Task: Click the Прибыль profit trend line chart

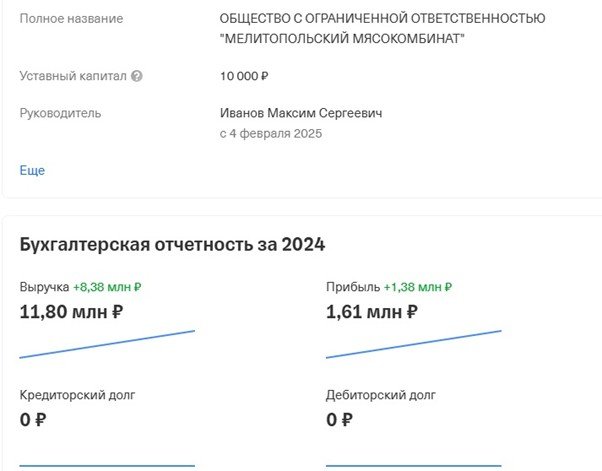Action: (413, 343)
